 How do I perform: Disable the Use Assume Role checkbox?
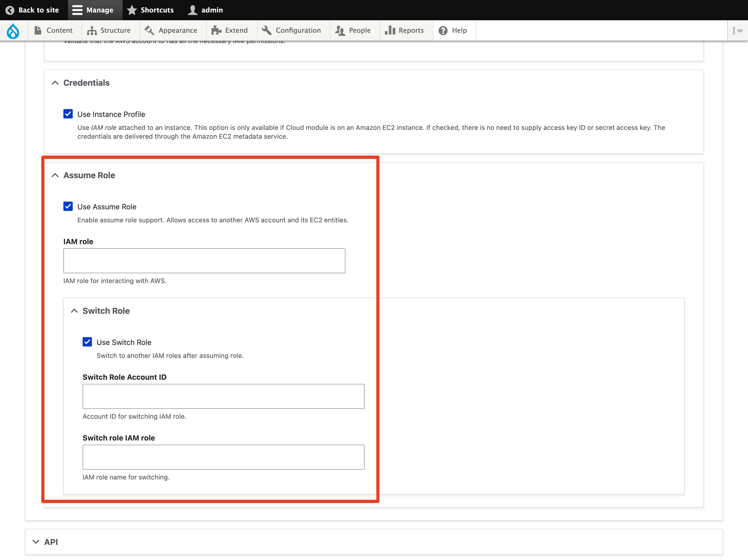68,206
